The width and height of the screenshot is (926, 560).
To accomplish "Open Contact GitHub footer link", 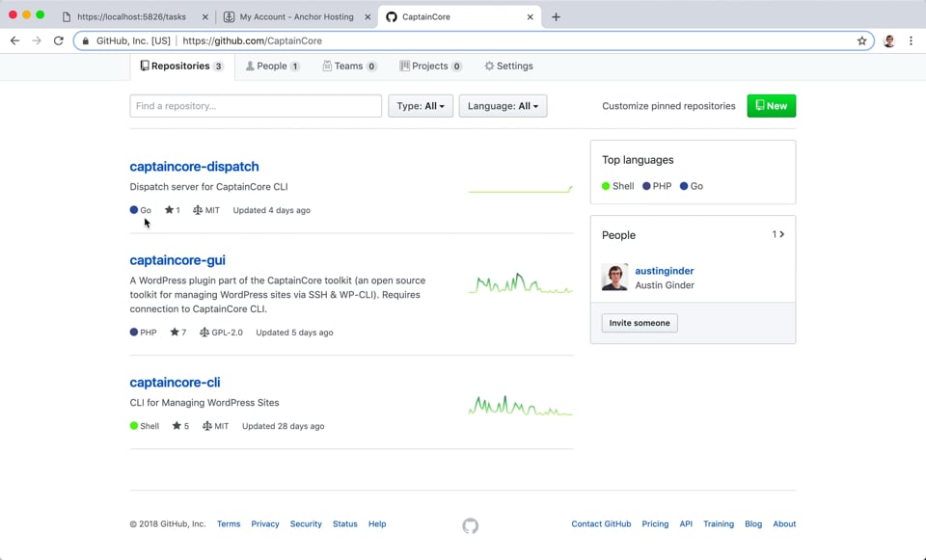I will click(x=601, y=524).
